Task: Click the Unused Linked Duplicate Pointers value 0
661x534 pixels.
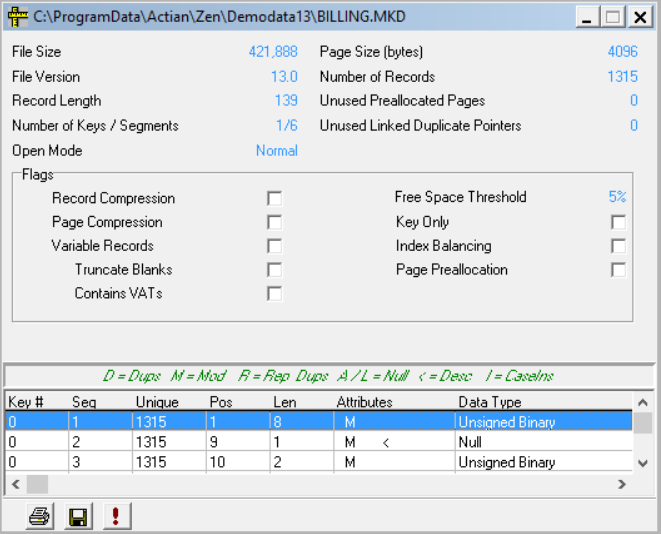Action: pos(634,125)
